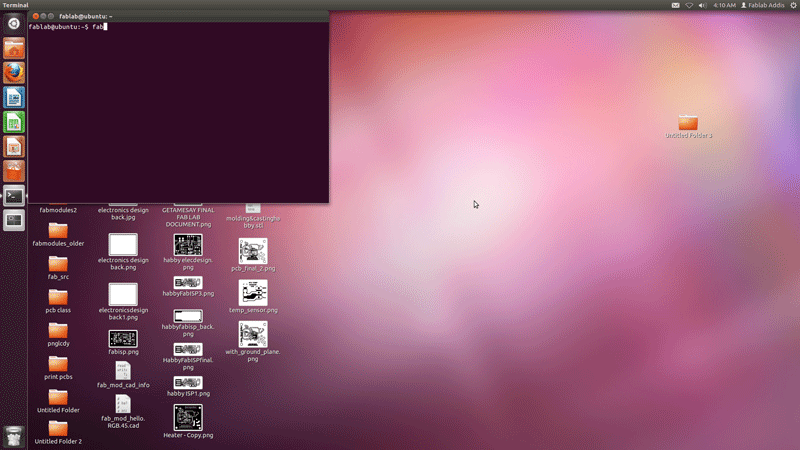Open the mail indicator in top panel
The image size is (800, 450).
click(x=676, y=5)
